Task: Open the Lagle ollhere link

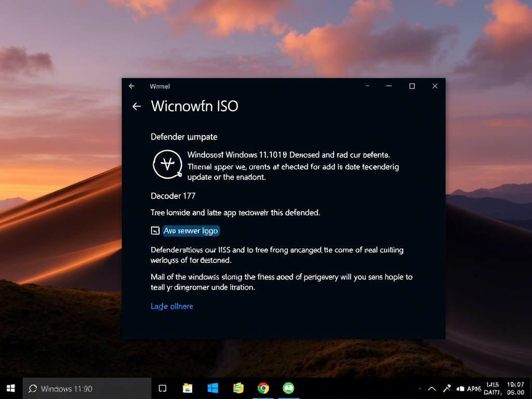Action: click(171, 307)
